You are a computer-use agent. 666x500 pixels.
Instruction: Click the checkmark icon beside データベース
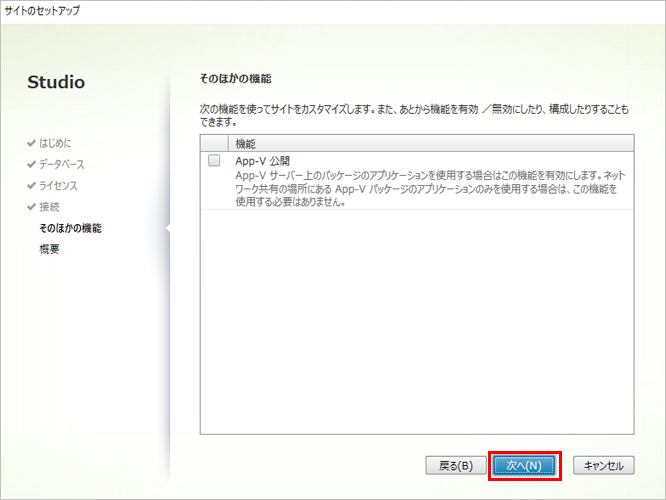click(31, 164)
